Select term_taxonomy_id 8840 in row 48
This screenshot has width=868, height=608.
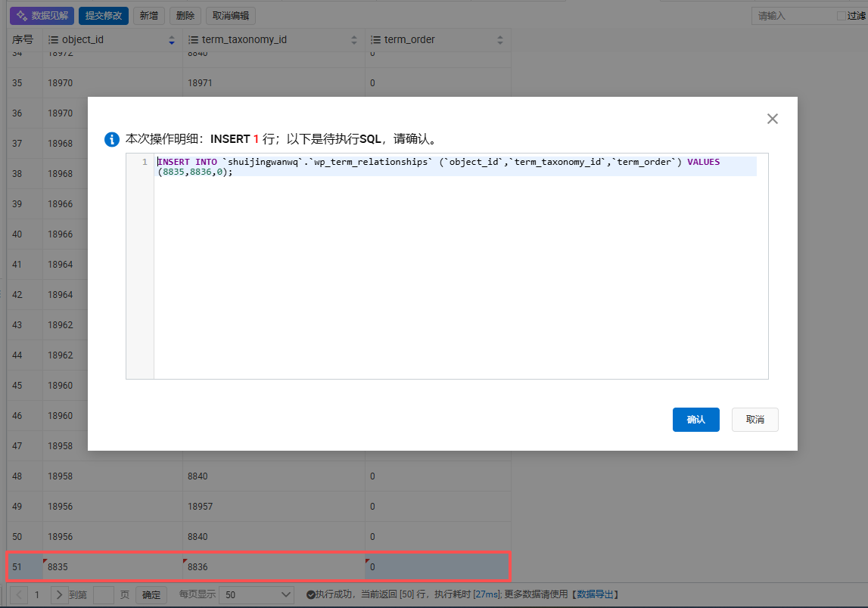[274, 476]
